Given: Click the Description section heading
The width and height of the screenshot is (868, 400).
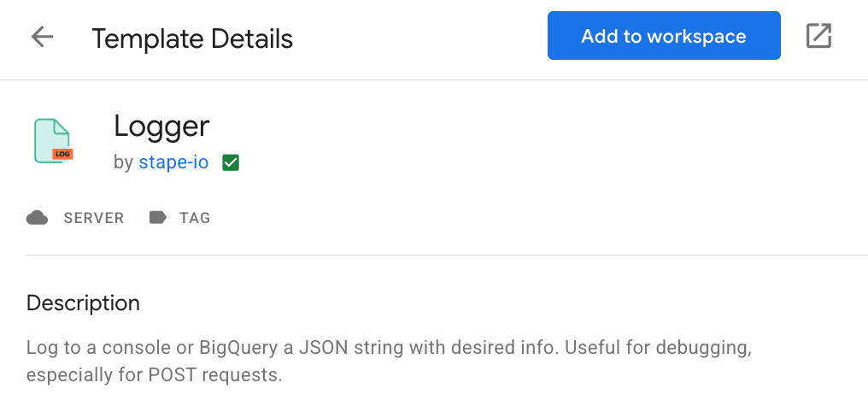Looking at the screenshot, I should [x=83, y=303].
